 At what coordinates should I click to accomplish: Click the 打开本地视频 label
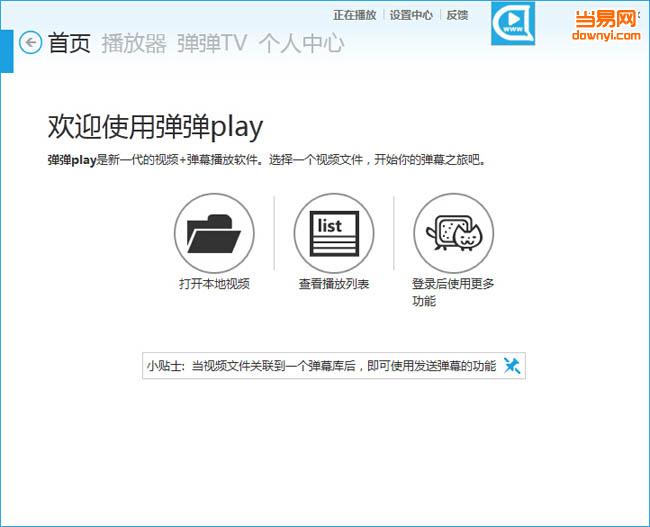[214, 284]
